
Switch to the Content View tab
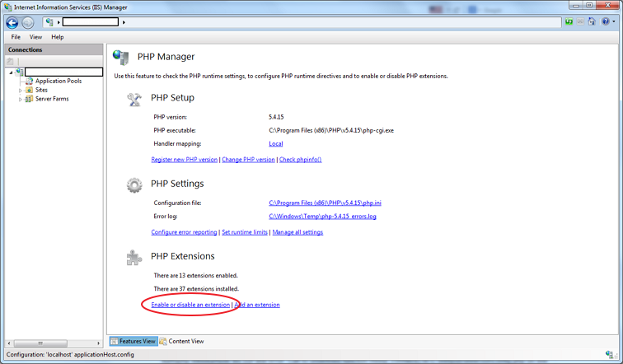pos(181,341)
